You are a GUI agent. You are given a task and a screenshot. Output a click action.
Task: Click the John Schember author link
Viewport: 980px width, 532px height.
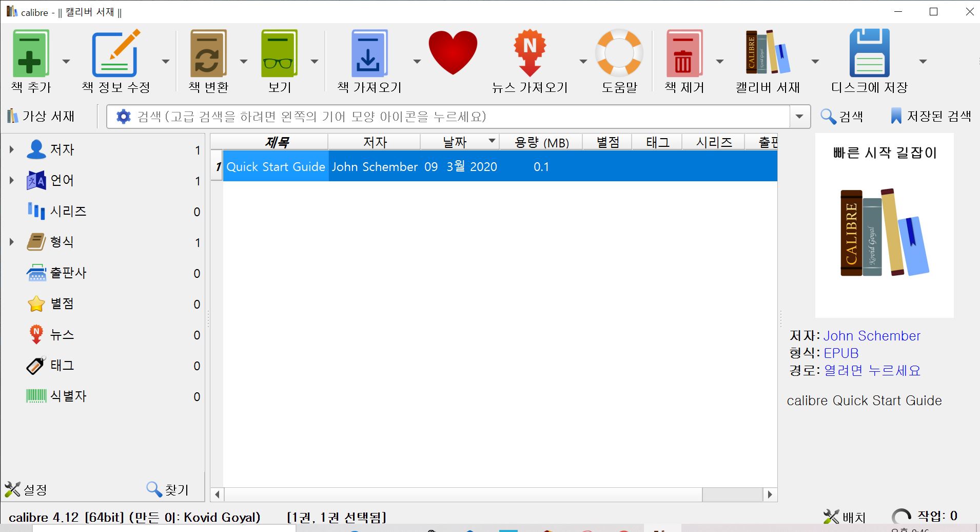tap(872, 336)
